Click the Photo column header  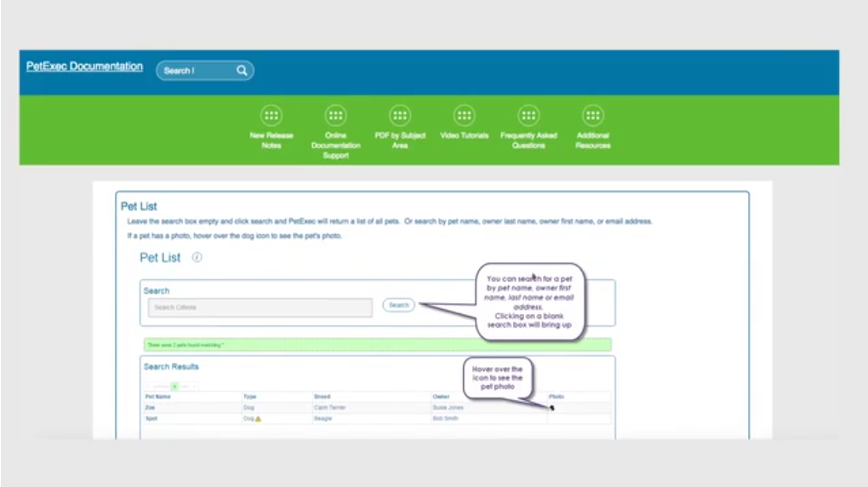point(556,397)
